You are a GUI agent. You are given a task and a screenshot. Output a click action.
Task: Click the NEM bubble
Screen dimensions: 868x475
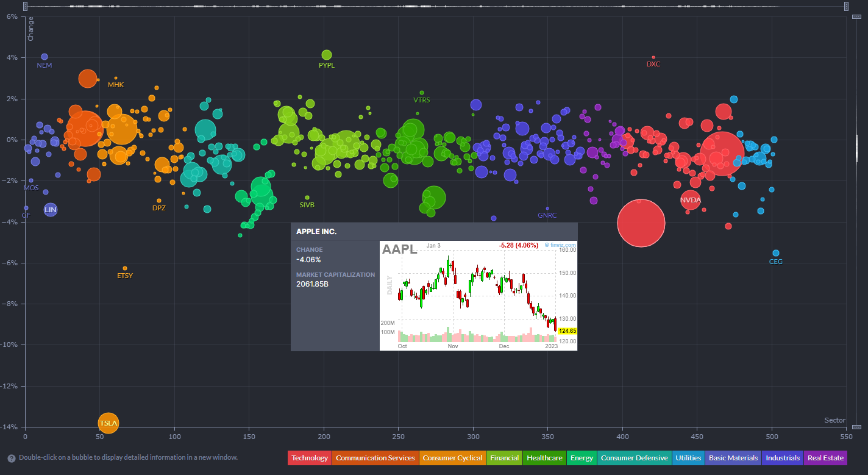[x=44, y=57]
